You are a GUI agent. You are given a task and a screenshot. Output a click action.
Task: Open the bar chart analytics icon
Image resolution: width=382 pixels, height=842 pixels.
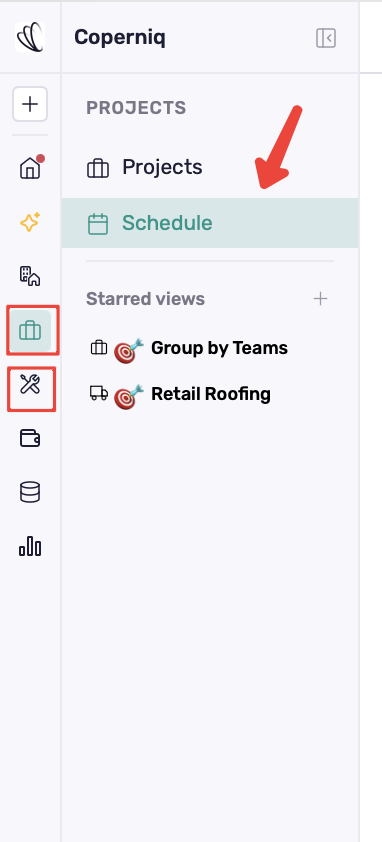(30, 546)
